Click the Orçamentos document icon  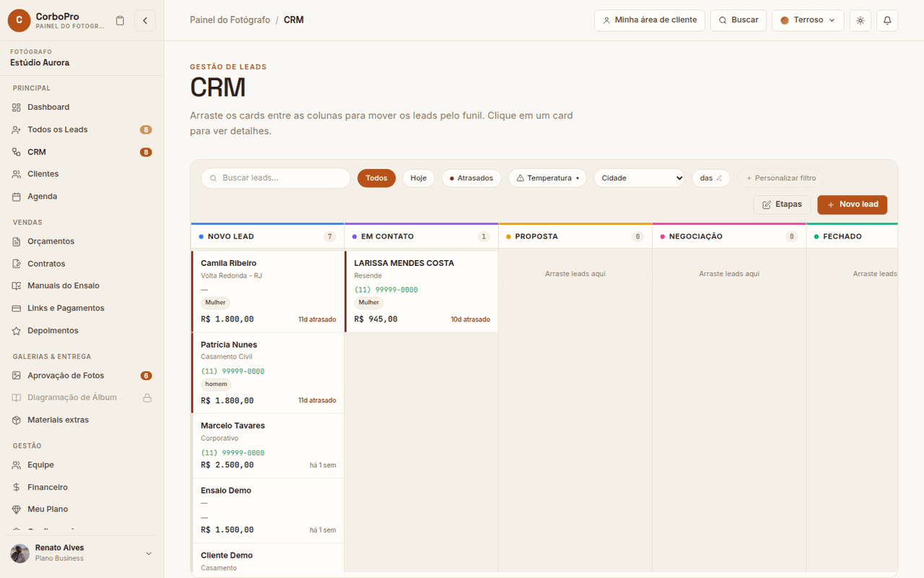click(x=17, y=241)
